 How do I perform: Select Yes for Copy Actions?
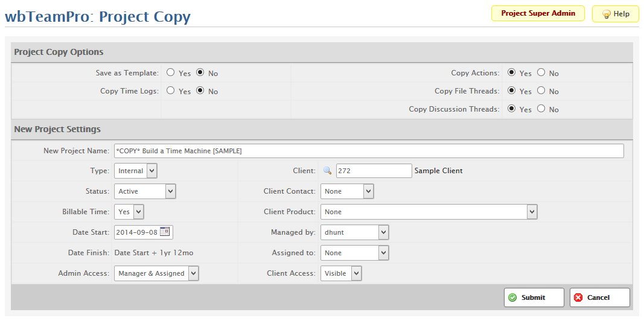pyautogui.click(x=511, y=72)
